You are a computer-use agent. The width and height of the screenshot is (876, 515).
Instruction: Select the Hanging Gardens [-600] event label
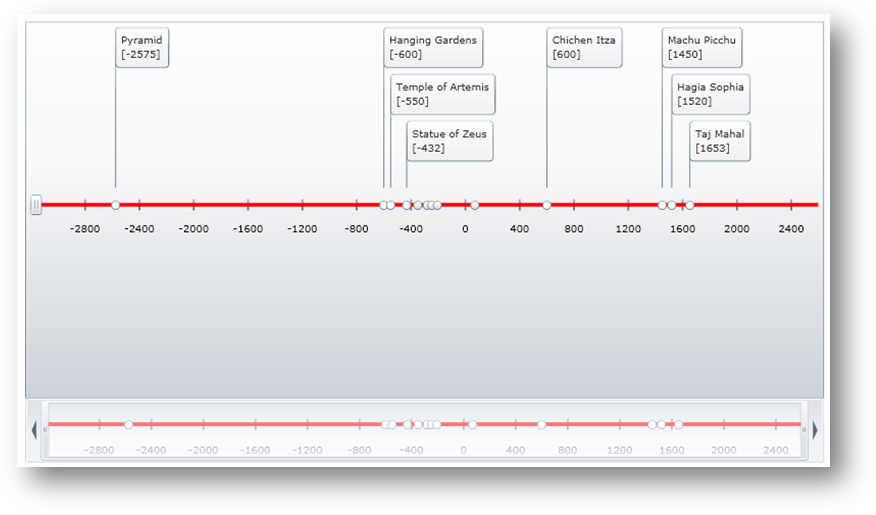point(433,47)
